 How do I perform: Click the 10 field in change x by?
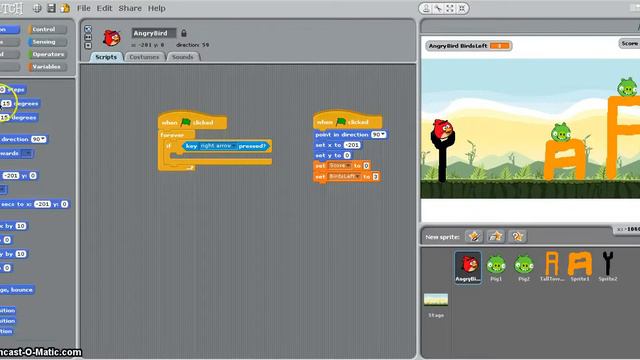pos(21,226)
